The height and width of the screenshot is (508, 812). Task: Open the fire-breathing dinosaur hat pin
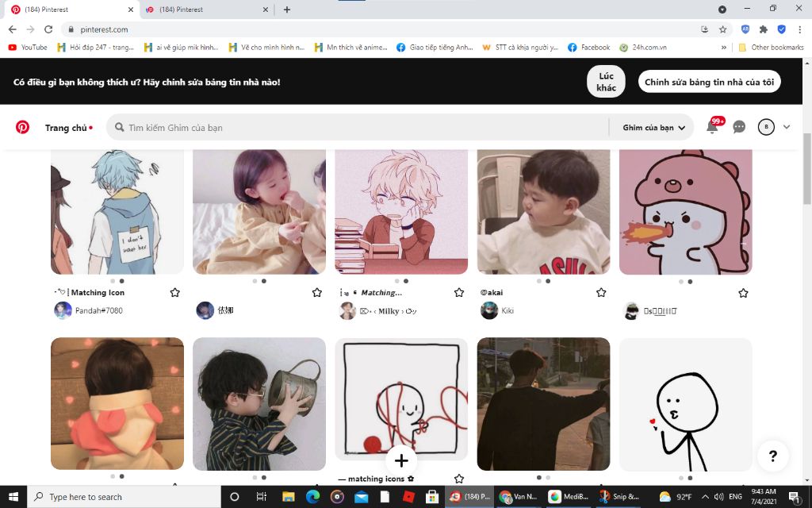point(686,212)
